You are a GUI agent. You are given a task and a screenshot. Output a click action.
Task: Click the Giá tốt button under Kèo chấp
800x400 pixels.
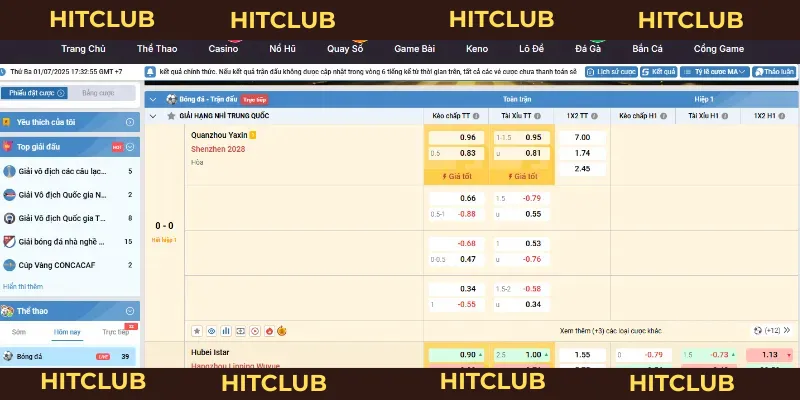tap(457, 177)
